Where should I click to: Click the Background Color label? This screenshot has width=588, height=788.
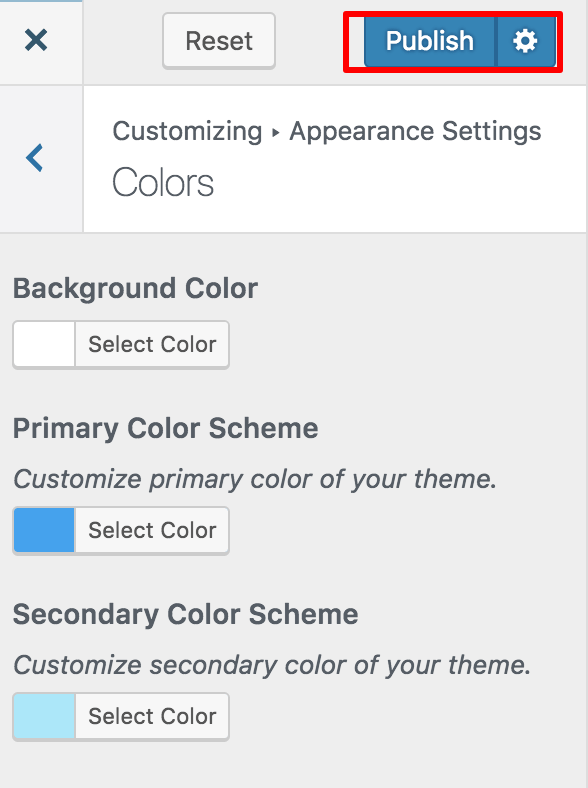135,289
